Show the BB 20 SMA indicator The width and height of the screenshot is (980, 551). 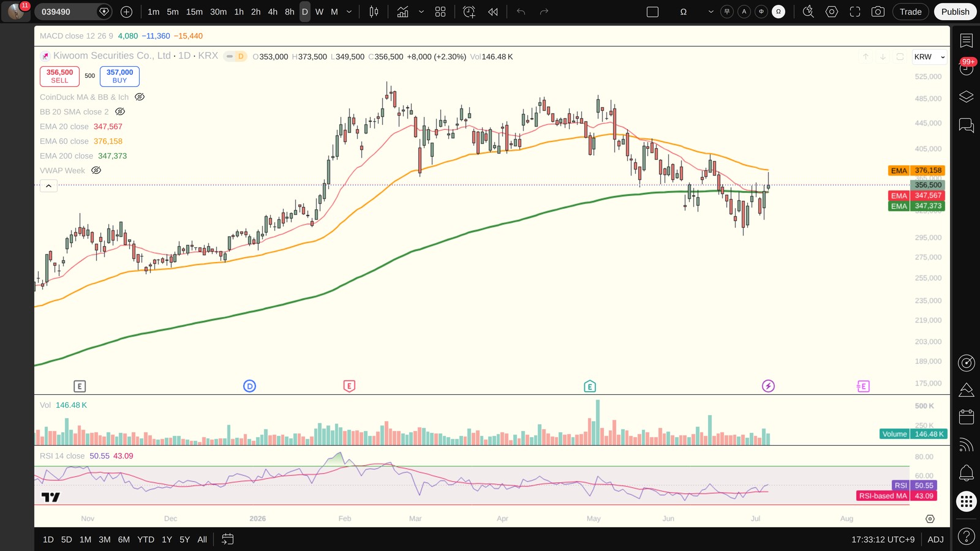tap(120, 111)
